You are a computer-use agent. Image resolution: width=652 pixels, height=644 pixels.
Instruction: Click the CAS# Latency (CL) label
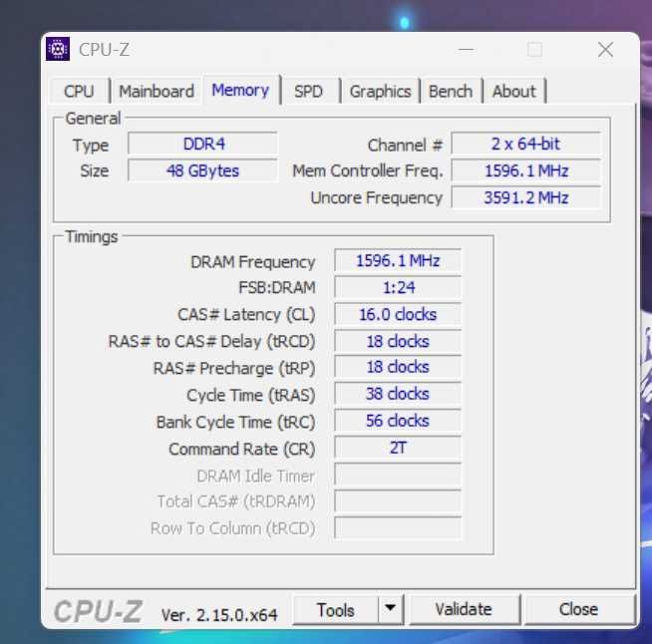[x=246, y=315]
